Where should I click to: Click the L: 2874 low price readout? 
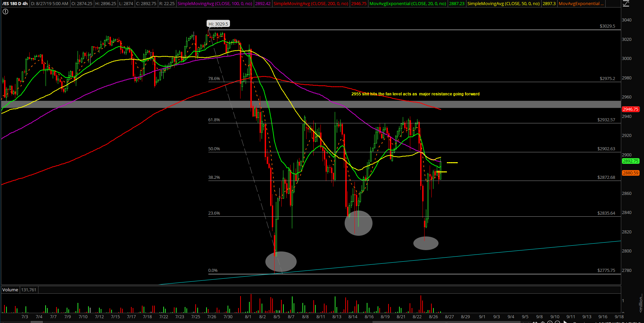tap(126, 4)
